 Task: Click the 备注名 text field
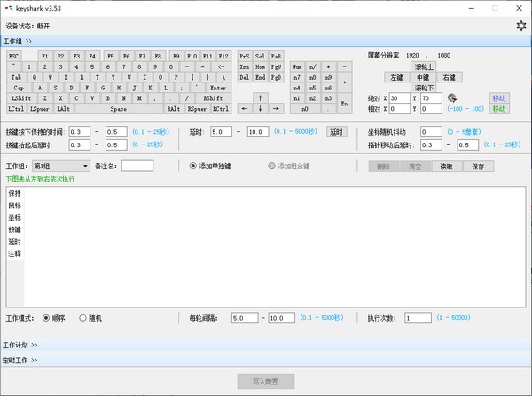(x=137, y=166)
